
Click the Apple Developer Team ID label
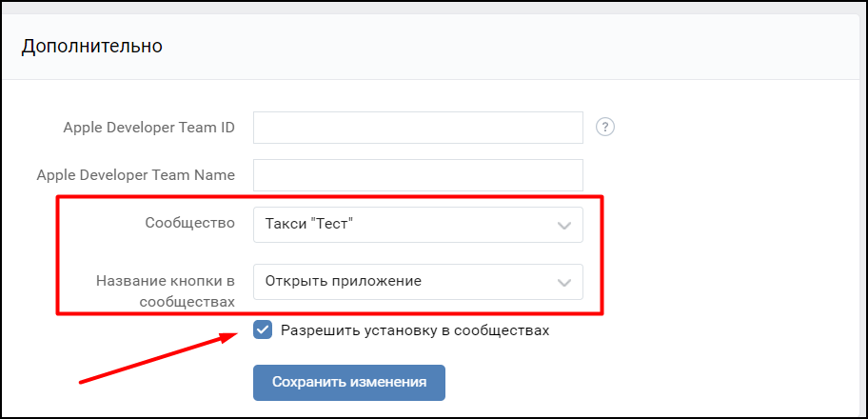pos(148,127)
